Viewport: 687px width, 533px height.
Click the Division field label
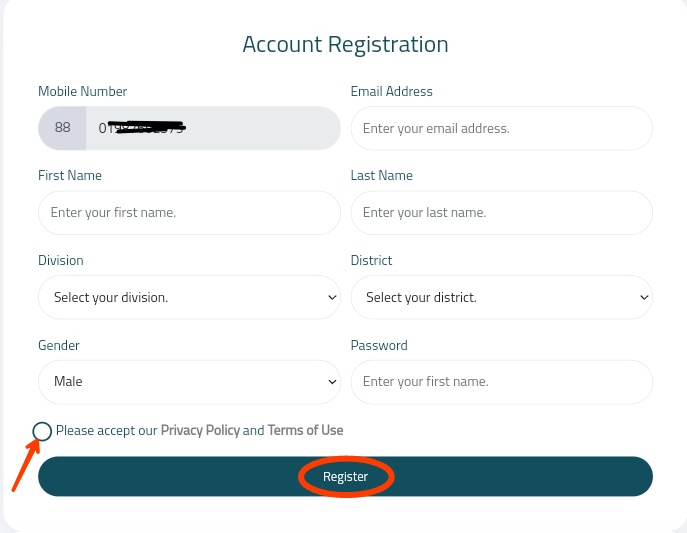pyautogui.click(x=61, y=261)
